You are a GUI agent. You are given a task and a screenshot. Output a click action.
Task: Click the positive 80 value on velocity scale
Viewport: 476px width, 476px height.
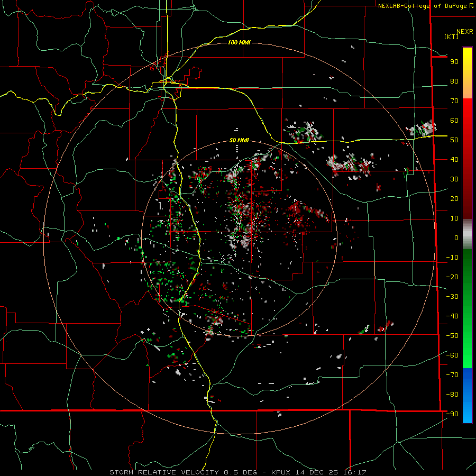click(x=454, y=81)
